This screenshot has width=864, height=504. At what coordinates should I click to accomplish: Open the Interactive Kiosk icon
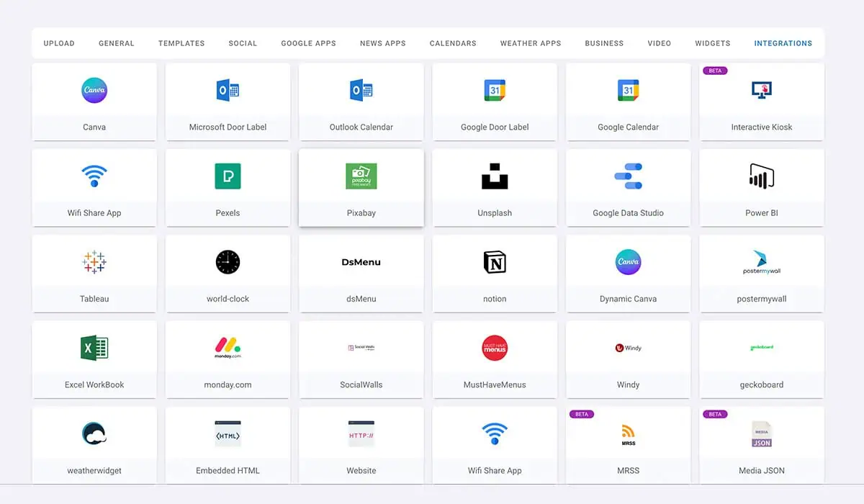tap(762, 90)
